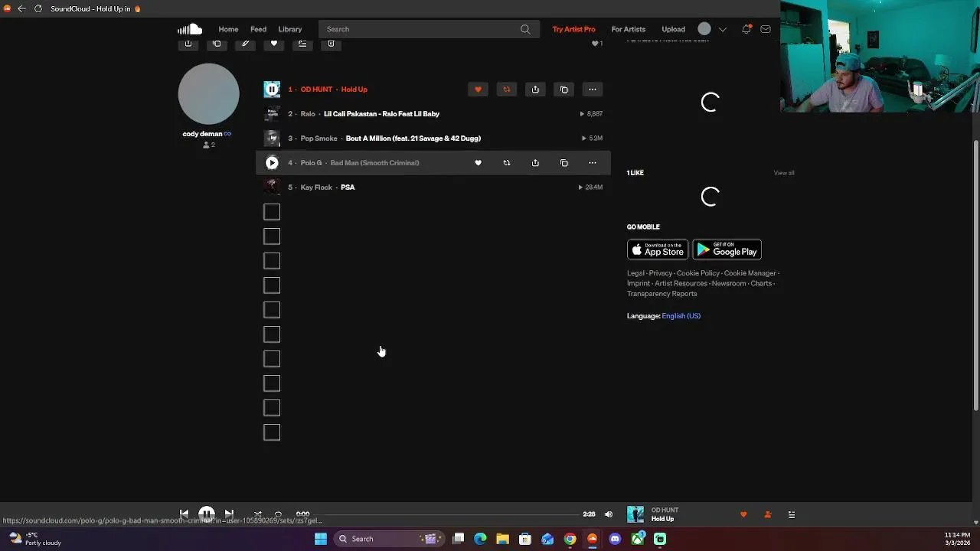
Task: Click Ralo track artwork thumbnail
Action: (272, 114)
